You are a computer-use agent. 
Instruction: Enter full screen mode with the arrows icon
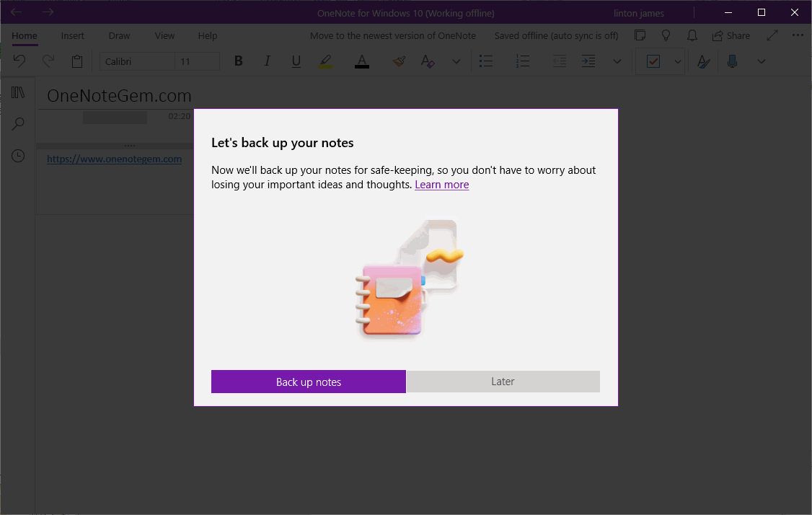772,35
